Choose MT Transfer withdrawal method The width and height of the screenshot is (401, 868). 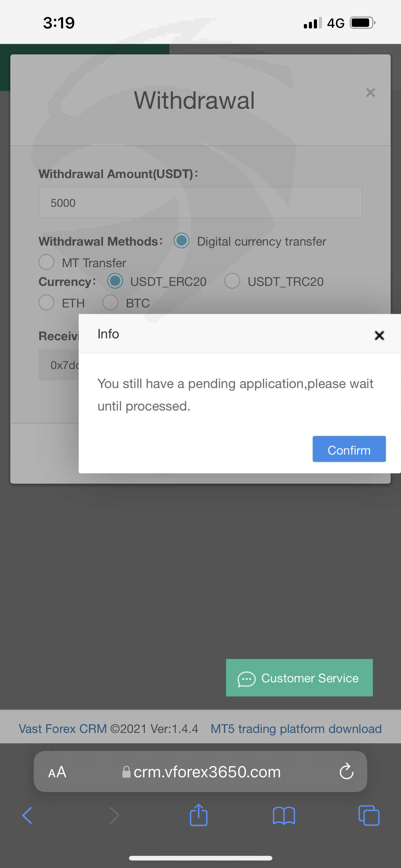point(47,262)
